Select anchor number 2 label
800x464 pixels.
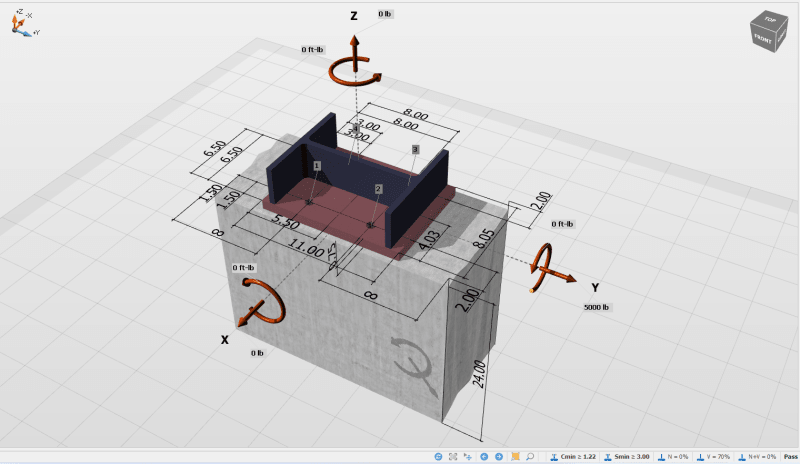tap(378, 189)
